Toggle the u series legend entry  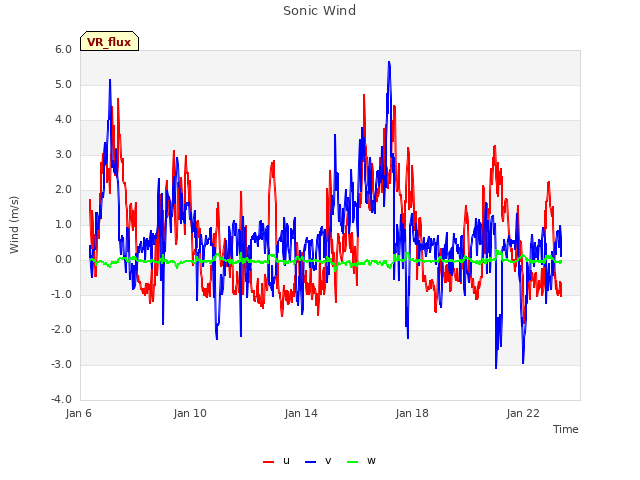point(277,461)
